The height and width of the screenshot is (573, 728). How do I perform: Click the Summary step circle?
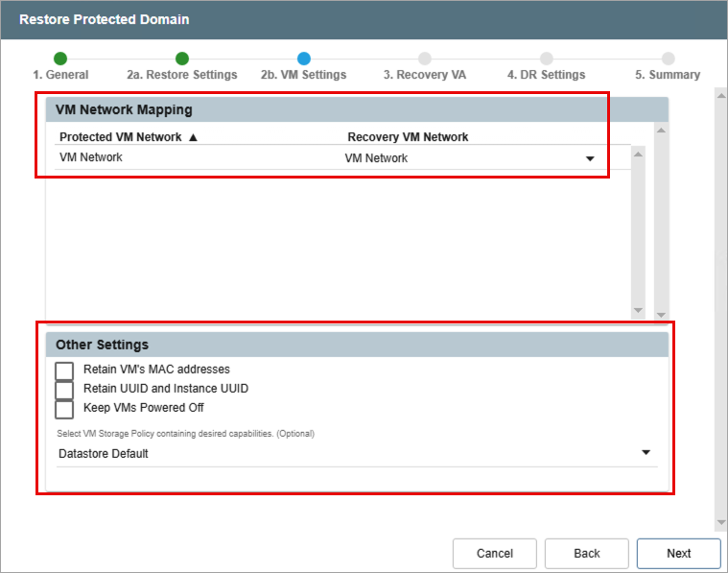tap(668, 59)
